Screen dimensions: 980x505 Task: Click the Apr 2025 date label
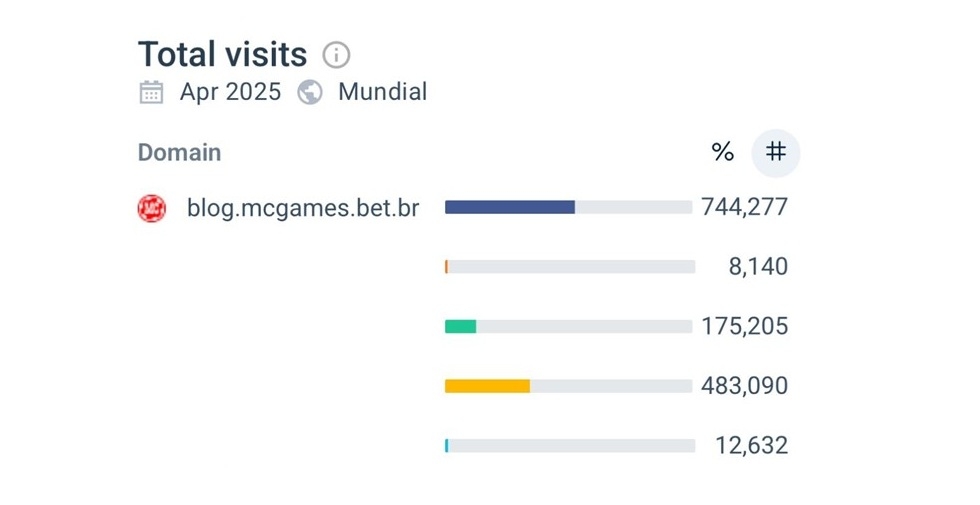tap(231, 92)
